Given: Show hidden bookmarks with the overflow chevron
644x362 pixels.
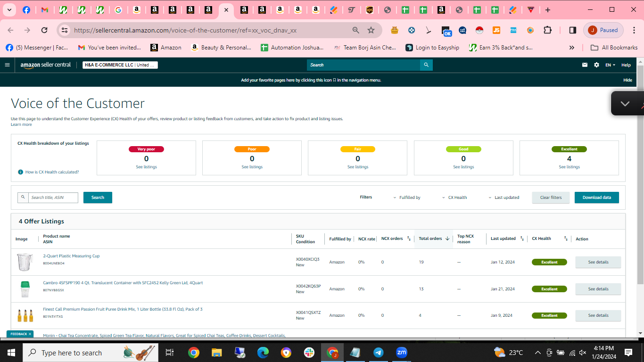Looking at the screenshot, I should 572,48.
